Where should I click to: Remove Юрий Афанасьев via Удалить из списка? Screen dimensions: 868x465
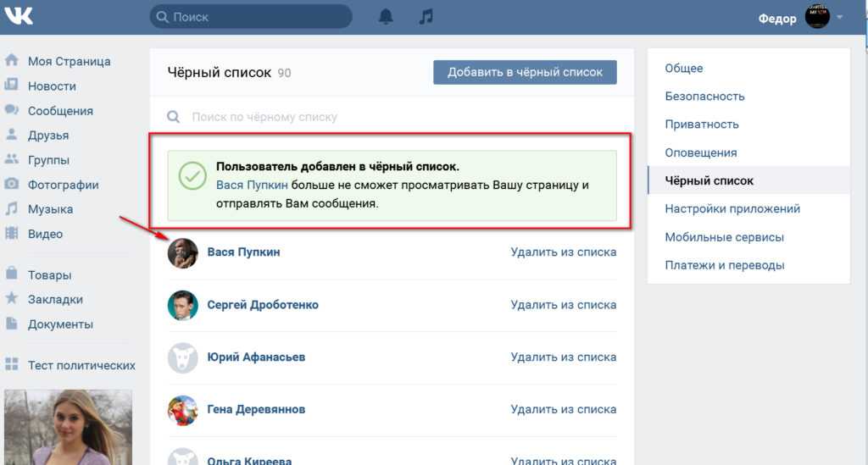564,357
